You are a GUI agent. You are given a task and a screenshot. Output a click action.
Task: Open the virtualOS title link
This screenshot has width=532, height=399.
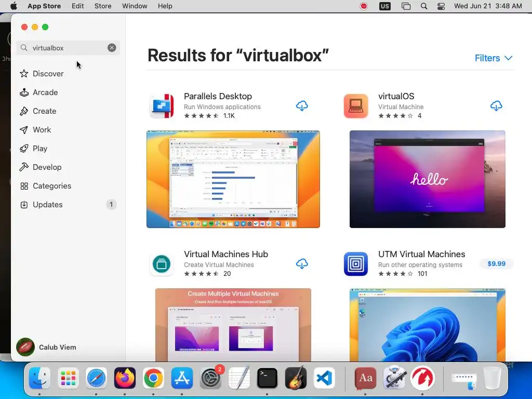coord(396,96)
